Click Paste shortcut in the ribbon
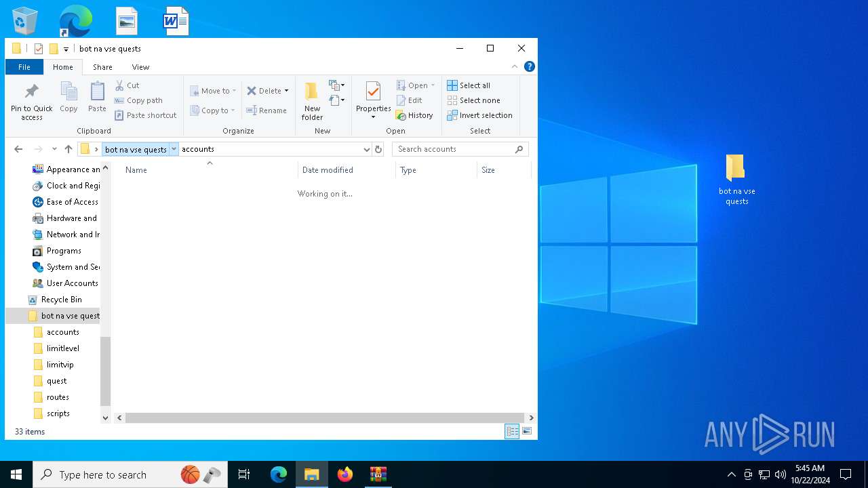Screen dimensions: 868x488 (x=146, y=115)
